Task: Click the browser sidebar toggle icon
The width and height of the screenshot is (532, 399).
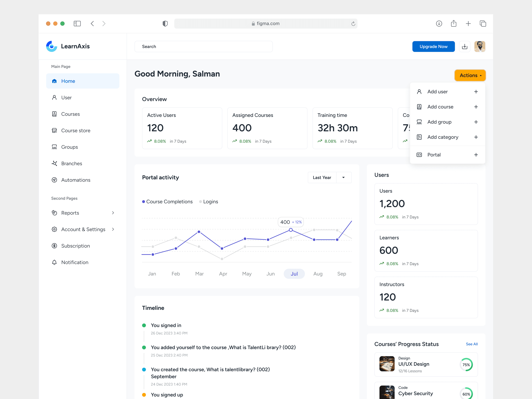Action: pos(77,24)
